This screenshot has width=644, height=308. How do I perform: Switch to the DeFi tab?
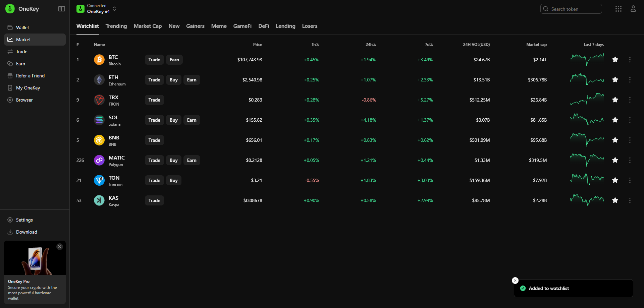pyautogui.click(x=264, y=26)
